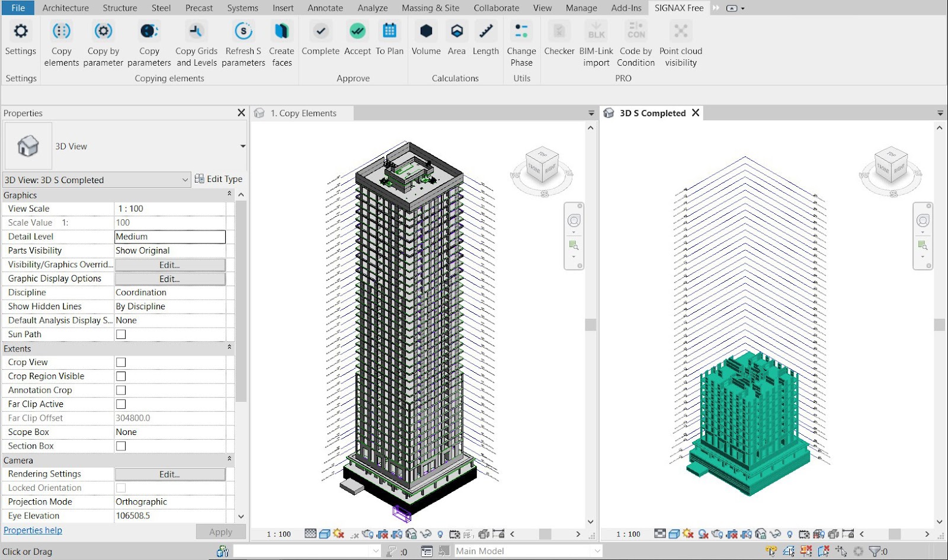Enable the Sun Path checkbox
948x560 pixels.
pos(121,334)
